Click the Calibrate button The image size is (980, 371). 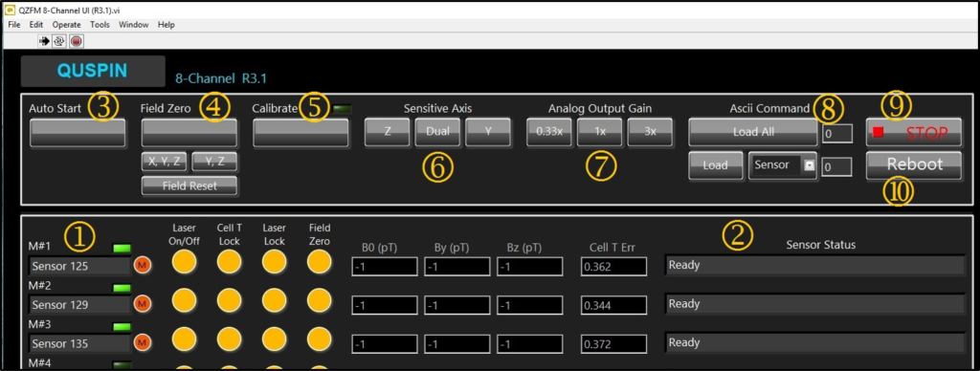(x=301, y=132)
